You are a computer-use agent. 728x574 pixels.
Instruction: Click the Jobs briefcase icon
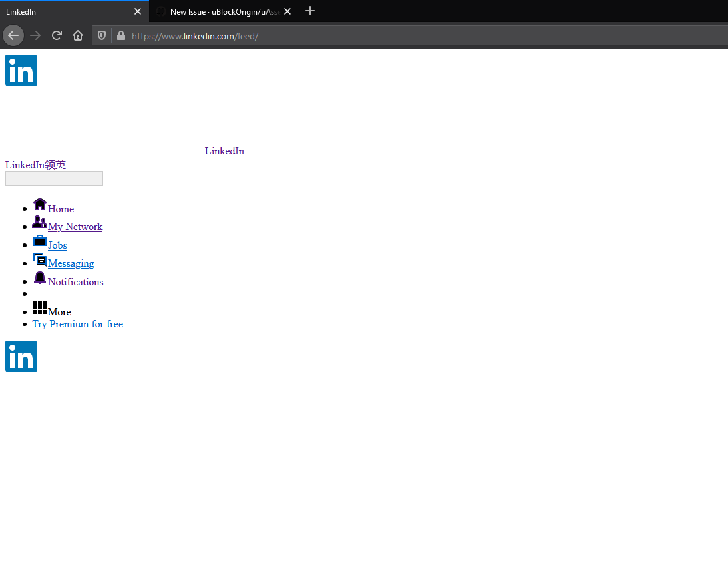[40, 241]
